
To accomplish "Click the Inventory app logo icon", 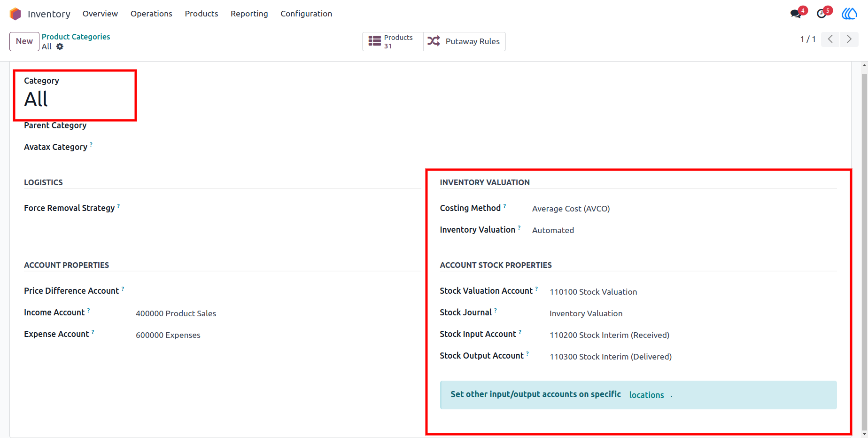I will tap(15, 14).
